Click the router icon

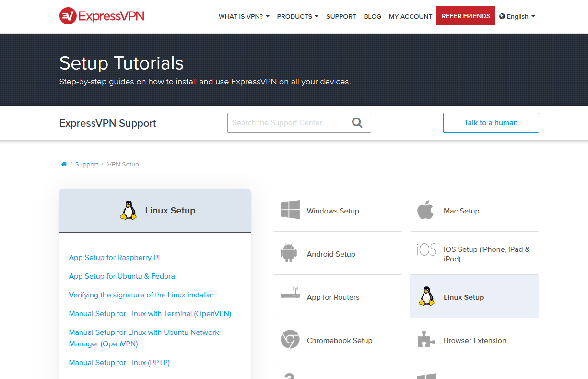290,293
